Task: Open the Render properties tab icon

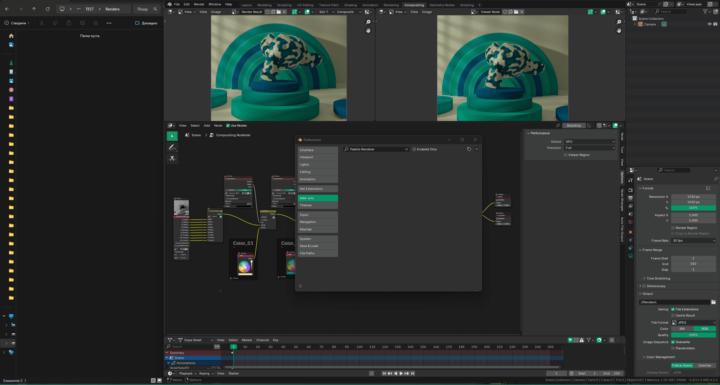Action: coord(630,189)
